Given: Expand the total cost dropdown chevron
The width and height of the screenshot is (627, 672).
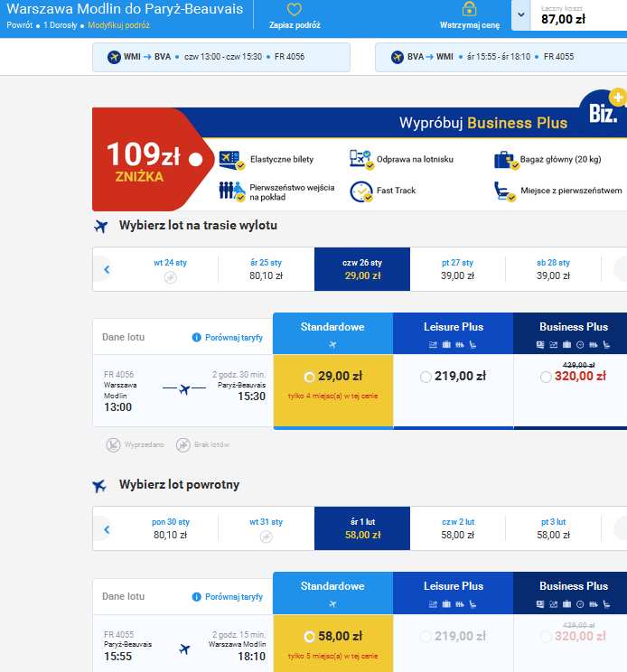Looking at the screenshot, I should pos(521,15).
